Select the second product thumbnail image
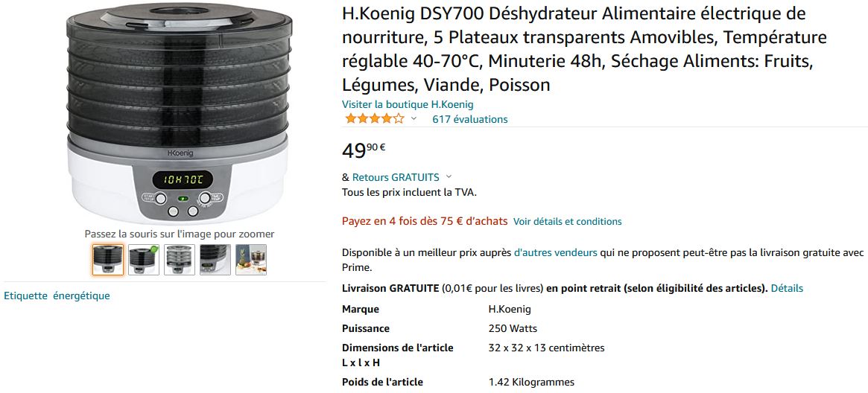Image resolution: width=868 pixels, height=393 pixels. click(x=144, y=260)
